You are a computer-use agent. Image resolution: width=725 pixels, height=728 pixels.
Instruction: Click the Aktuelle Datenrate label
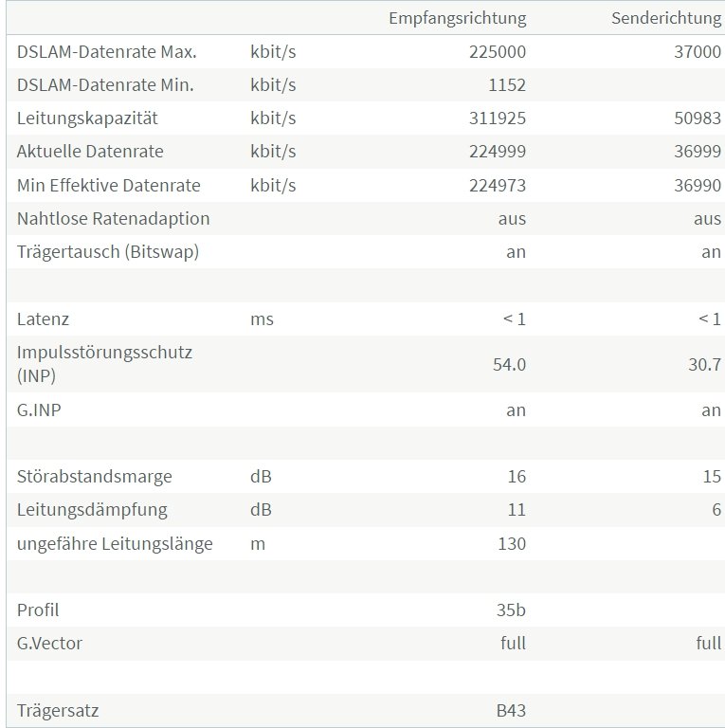[x=90, y=152]
